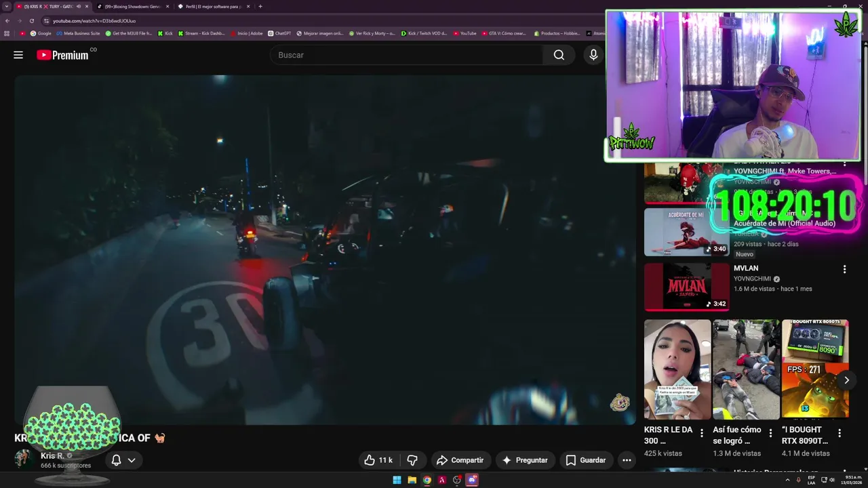The width and height of the screenshot is (868, 488).
Task: Open OBS Studio from the taskbar
Action: click(x=457, y=480)
